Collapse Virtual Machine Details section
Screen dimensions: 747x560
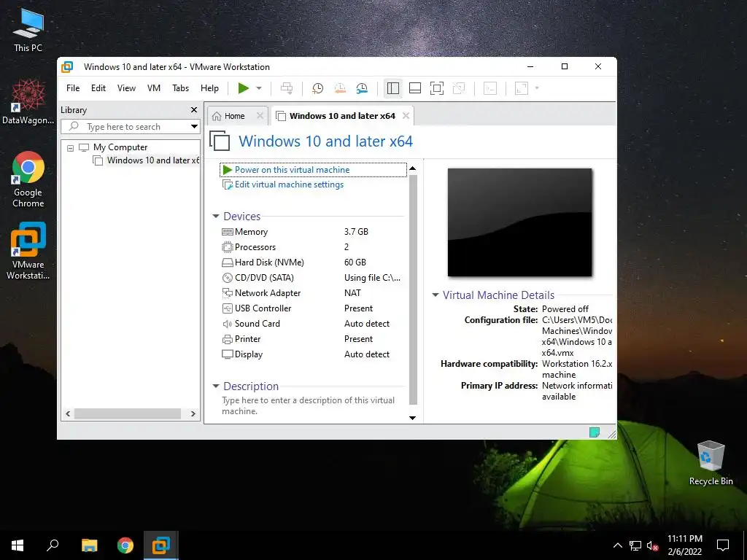[435, 295]
